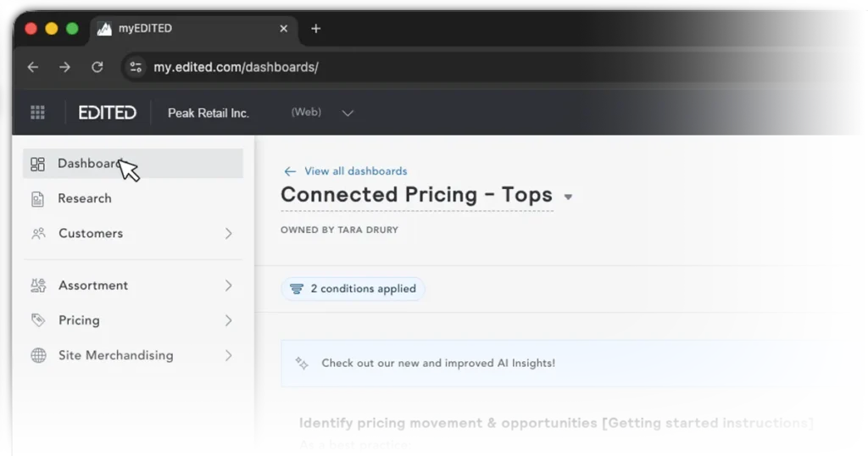Screen dimensions: 868x456
Task: Click the site information icon in address bar
Action: [x=136, y=67]
